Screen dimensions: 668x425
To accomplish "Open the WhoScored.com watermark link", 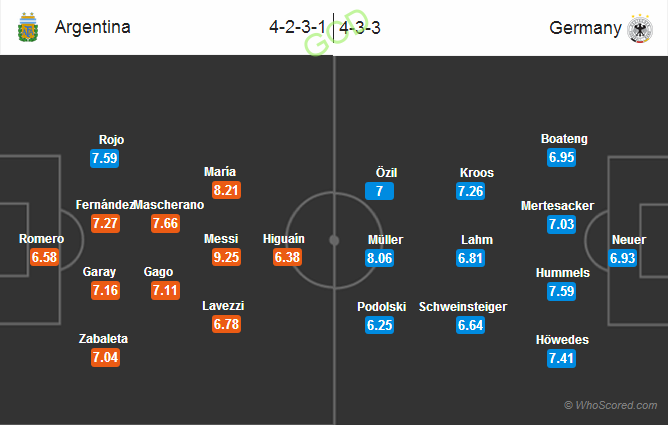I will tap(611, 405).
